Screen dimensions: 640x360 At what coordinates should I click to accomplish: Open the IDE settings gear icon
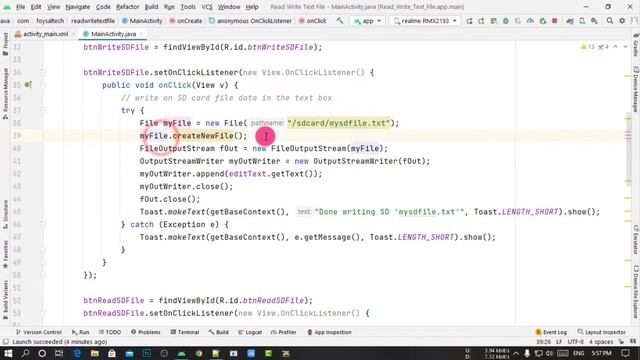click(622, 20)
